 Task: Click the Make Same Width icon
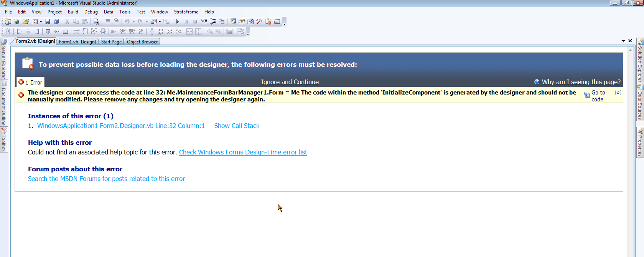(x=76, y=32)
